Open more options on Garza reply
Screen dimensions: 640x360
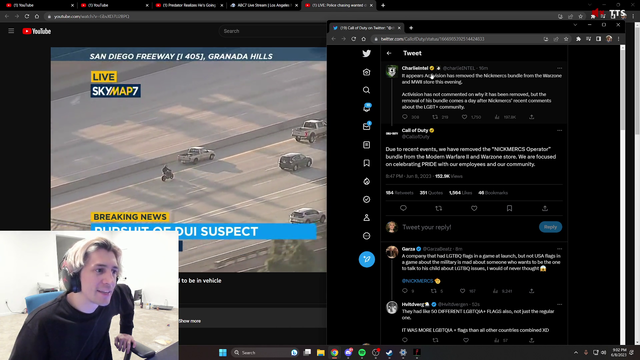tap(560, 249)
